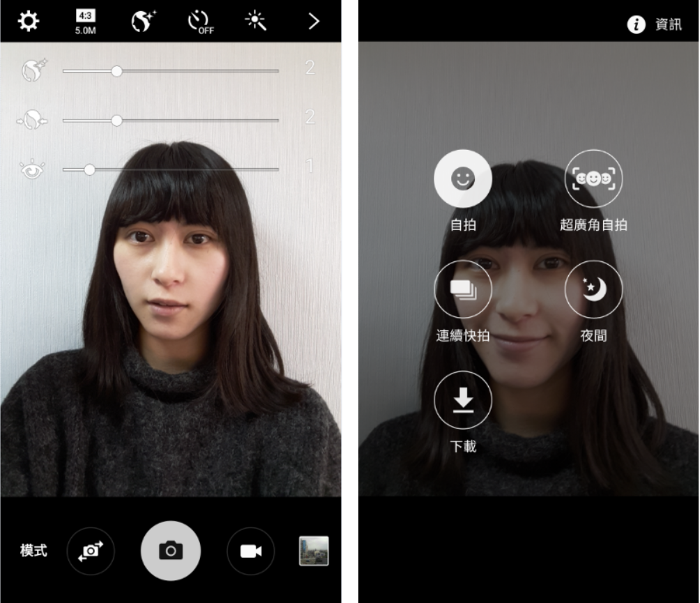700x603 pixels.
Task: Open the magic wand effects icon
Action: [256, 21]
